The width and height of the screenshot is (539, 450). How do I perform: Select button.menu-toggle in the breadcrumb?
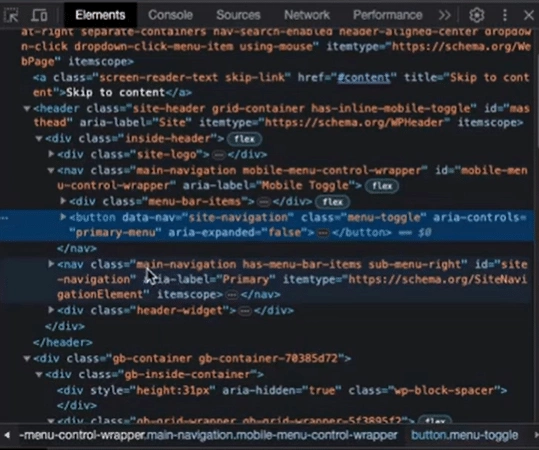[x=464, y=435]
